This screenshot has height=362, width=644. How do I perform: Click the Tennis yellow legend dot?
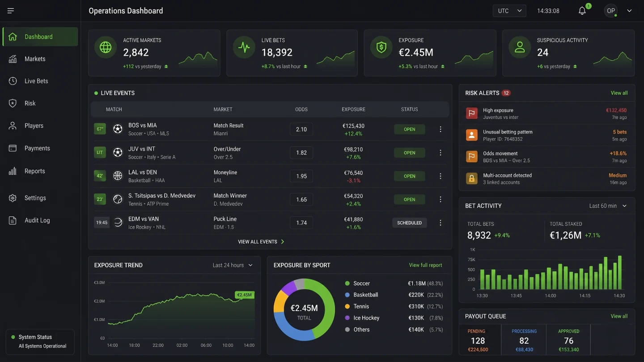[x=347, y=307]
